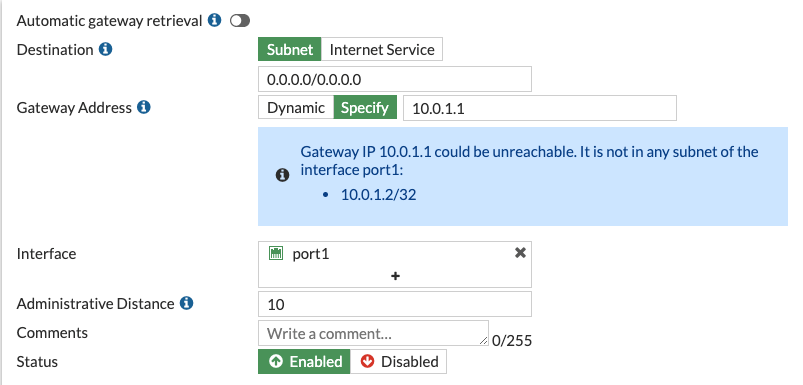Select Subnet destination type

pyautogui.click(x=289, y=50)
